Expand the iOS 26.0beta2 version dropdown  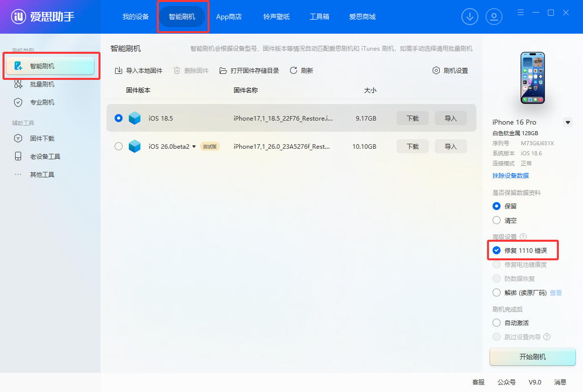(194, 147)
